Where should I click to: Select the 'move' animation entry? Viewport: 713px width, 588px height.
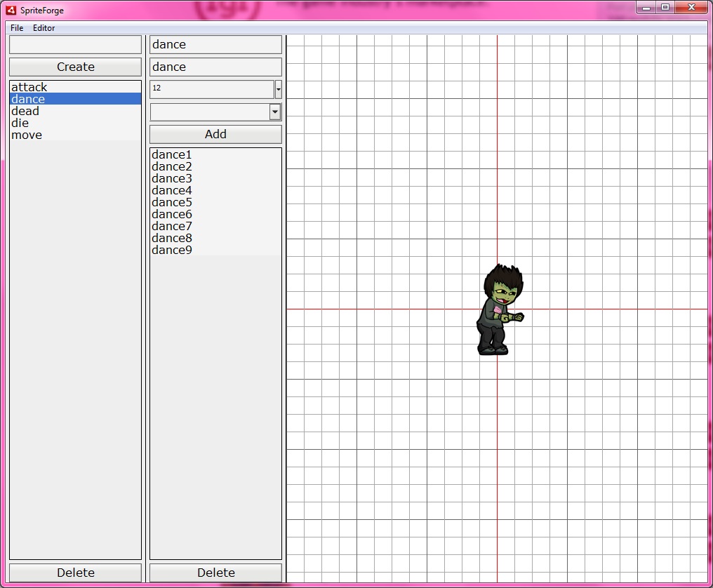(27, 135)
